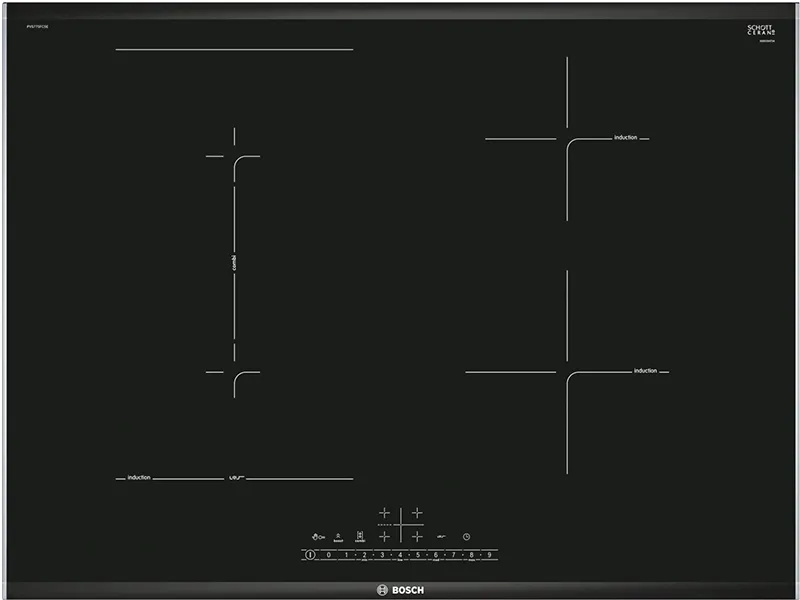
Task: Click the BOSCH logo on the front trim
Action: coord(399,587)
